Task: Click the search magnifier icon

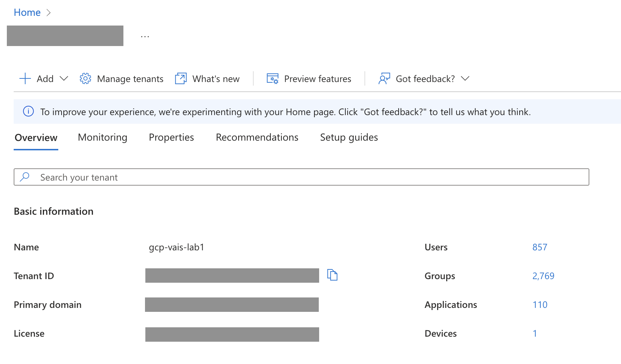Action: coord(24,177)
